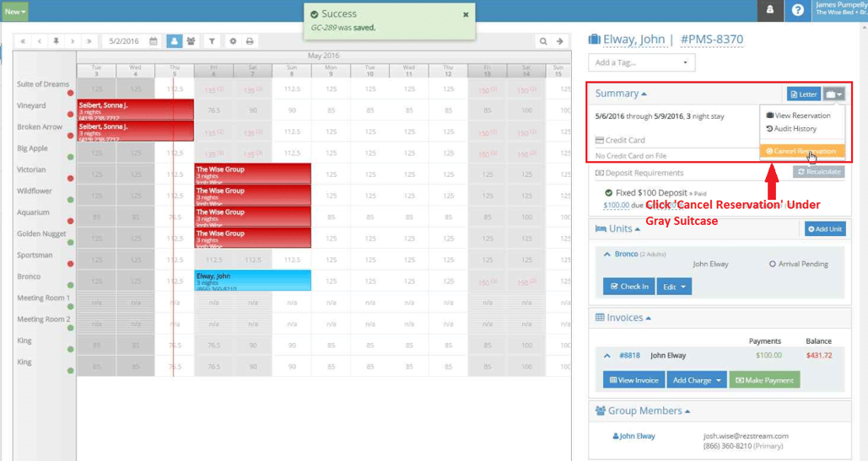Click the print icon in toolbar

click(250, 41)
